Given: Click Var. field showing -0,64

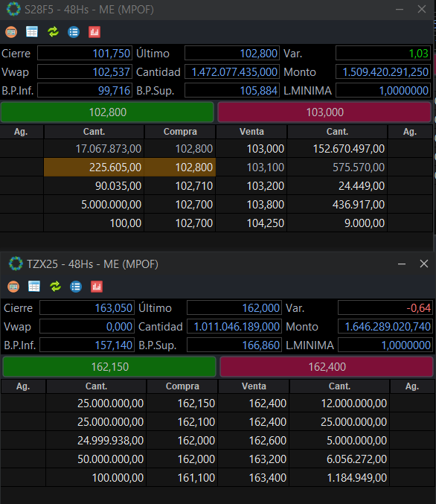Looking at the screenshot, I should pos(385,308).
